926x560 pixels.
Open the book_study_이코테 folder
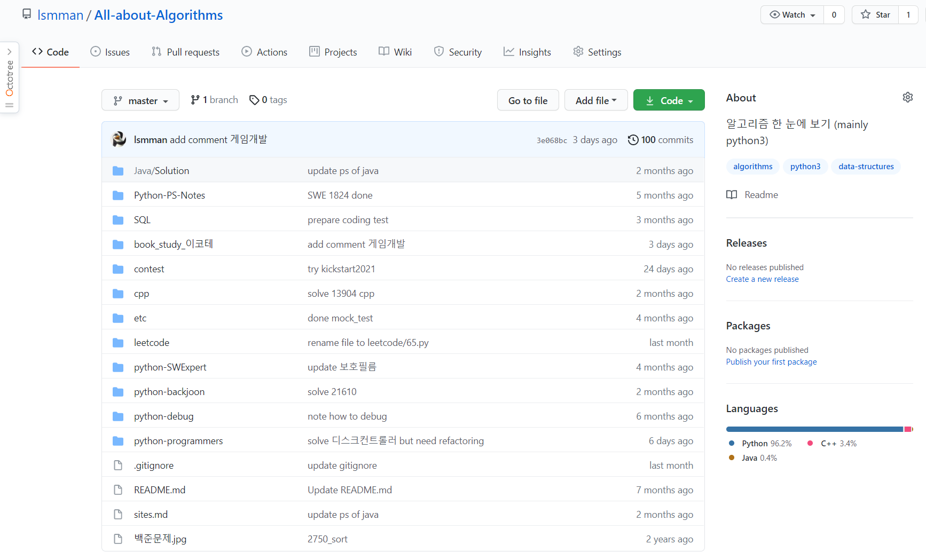[x=174, y=244]
